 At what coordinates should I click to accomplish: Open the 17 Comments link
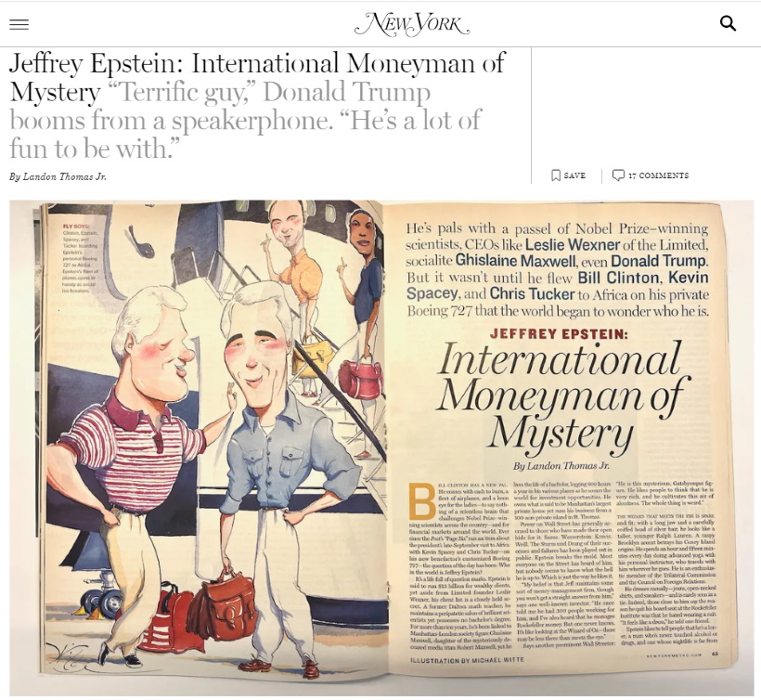click(x=658, y=175)
